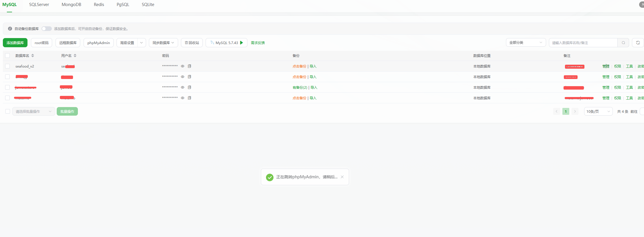Close the phpMyAdmin redirect notification
This screenshot has height=237, width=644.
click(x=342, y=177)
